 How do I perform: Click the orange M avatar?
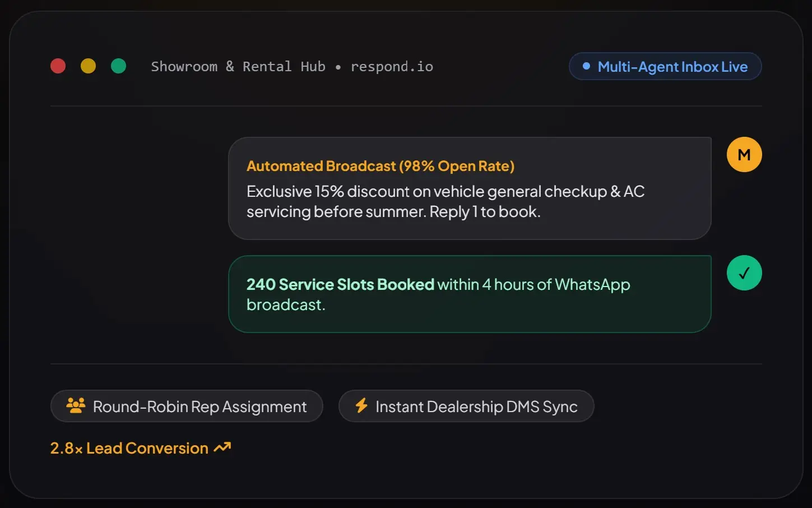pyautogui.click(x=744, y=155)
